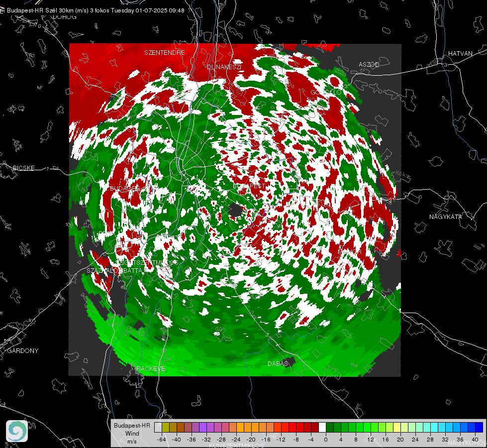
Task: Click the BICSKE town label
Action: (x=23, y=168)
